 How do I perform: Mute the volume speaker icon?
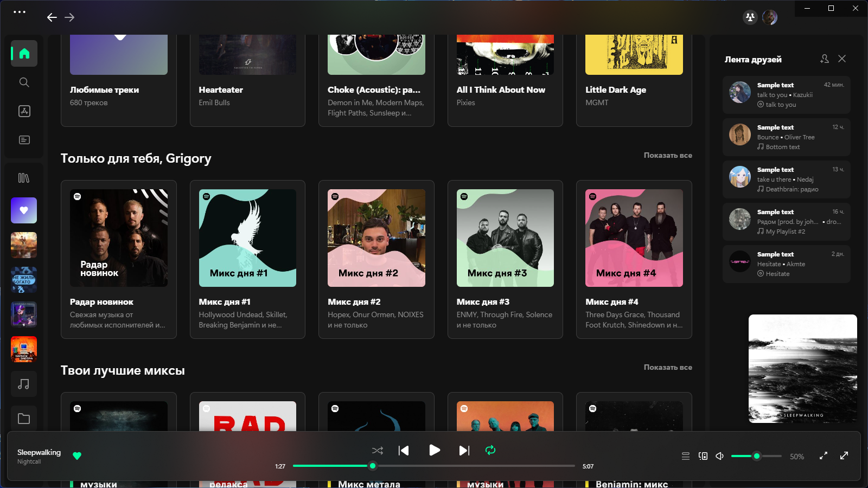point(720,456)
